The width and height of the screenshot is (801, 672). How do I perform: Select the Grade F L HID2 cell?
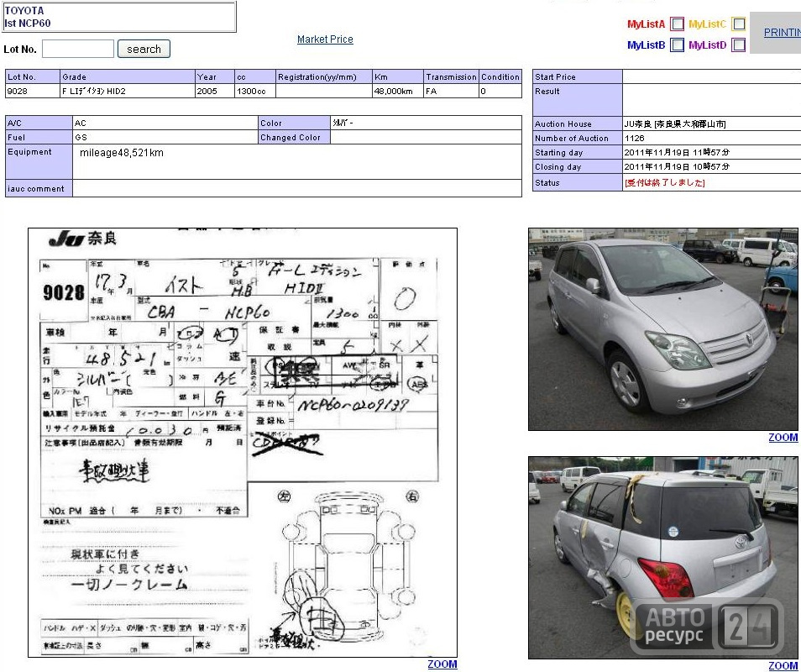[128, 91]
